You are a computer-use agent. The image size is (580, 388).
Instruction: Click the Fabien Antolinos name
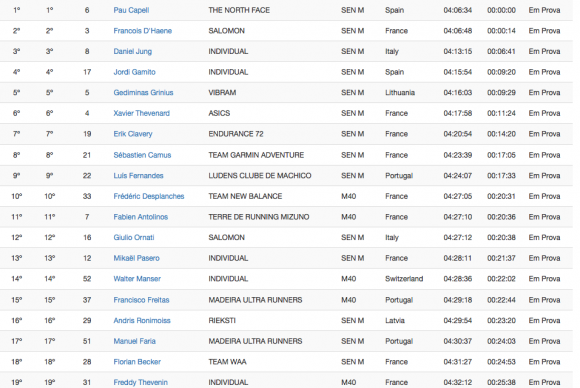(141, 217)
